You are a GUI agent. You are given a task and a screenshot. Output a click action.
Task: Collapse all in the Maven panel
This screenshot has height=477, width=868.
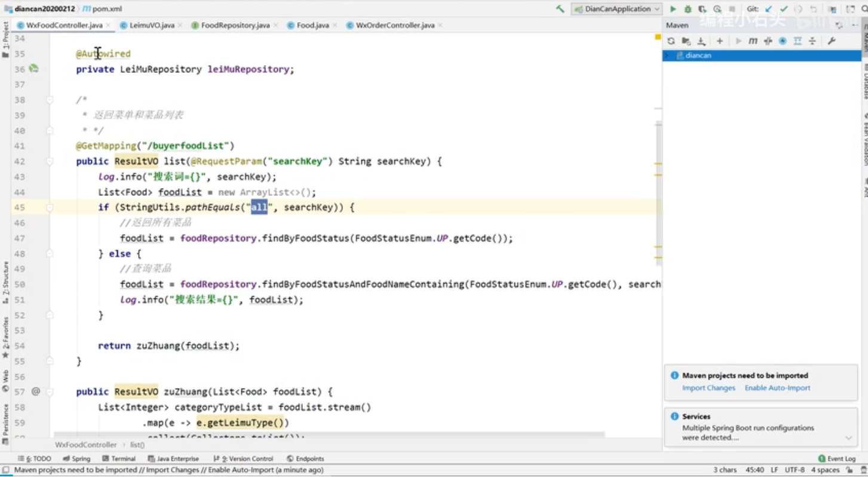[812, 41]
